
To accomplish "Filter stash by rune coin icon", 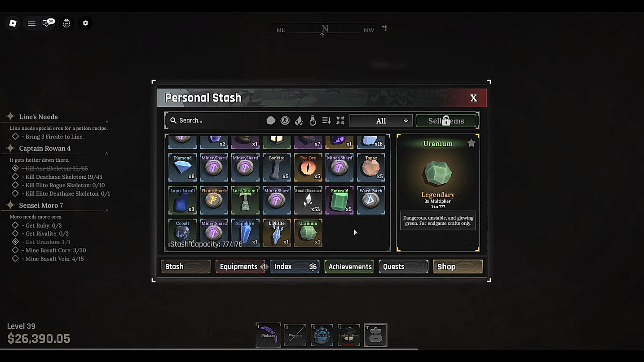I will pyautogui.click(x=285, y=120).
